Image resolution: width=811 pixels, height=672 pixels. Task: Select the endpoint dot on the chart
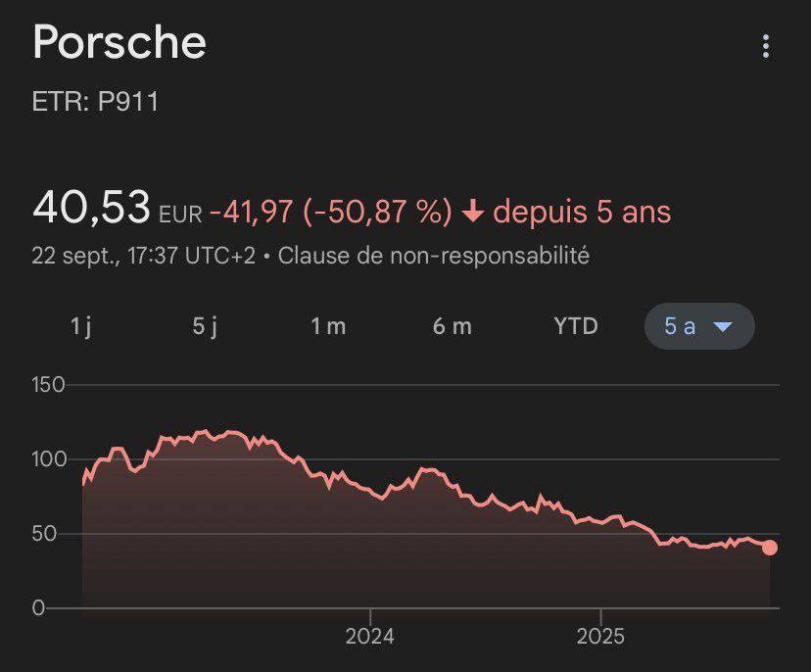click(770, 545)
